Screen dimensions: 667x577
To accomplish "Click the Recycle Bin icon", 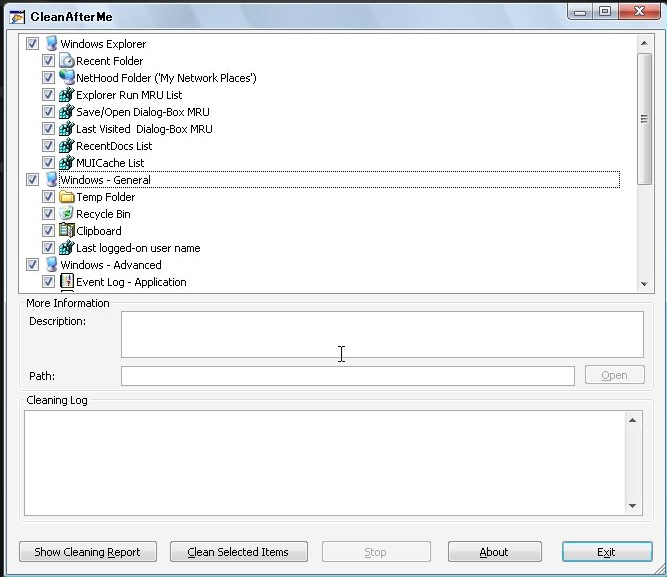I will click(67, 214).
